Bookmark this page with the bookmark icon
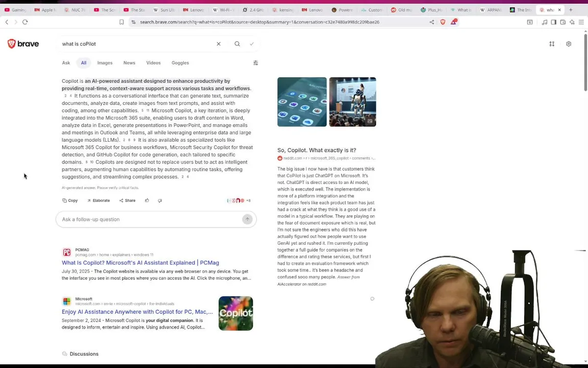This screenshot has width=588, height=368. click(x=121, y=22)
